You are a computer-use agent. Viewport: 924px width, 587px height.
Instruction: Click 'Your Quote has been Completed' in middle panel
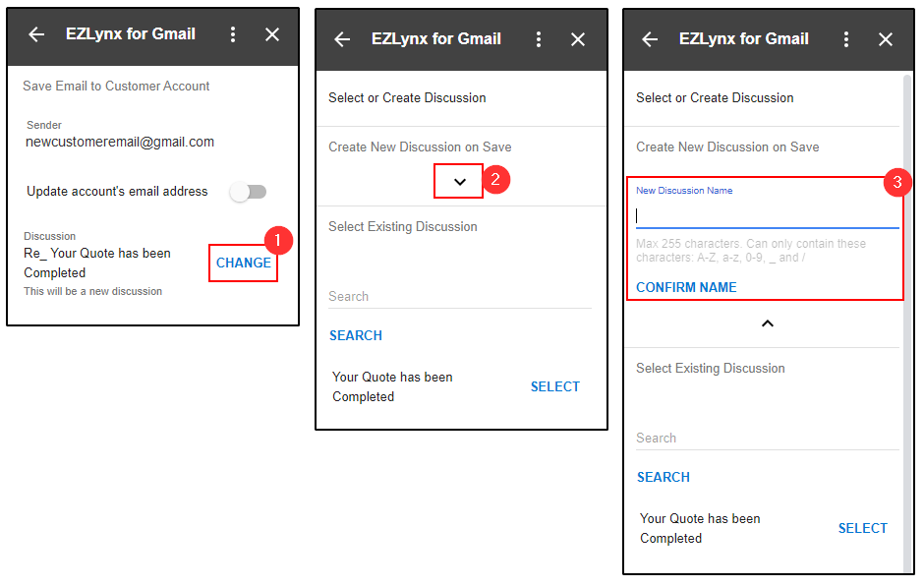(x=392, y=386)
